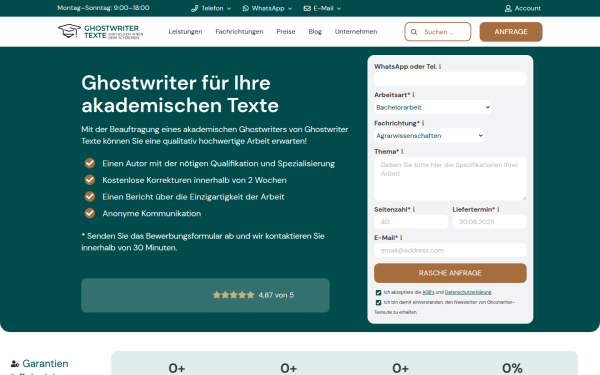Click info icon next to Fachrichtung

[x=423, y=123]
